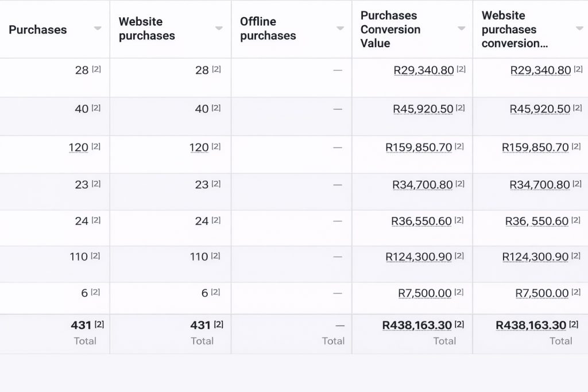Click footnote [2] beside 431 total Purchases
Image resolution: width=588 pixels, height=392 pixels.
pos(99,324)
